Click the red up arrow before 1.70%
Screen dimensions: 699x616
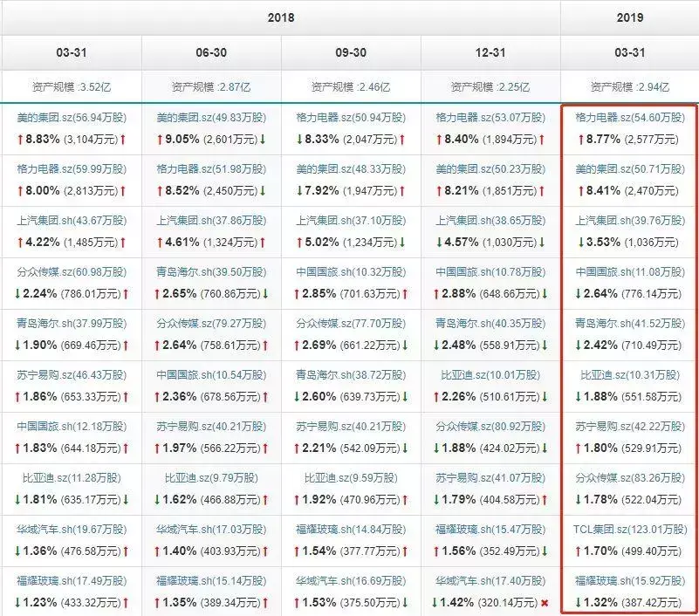coord(579,551)
